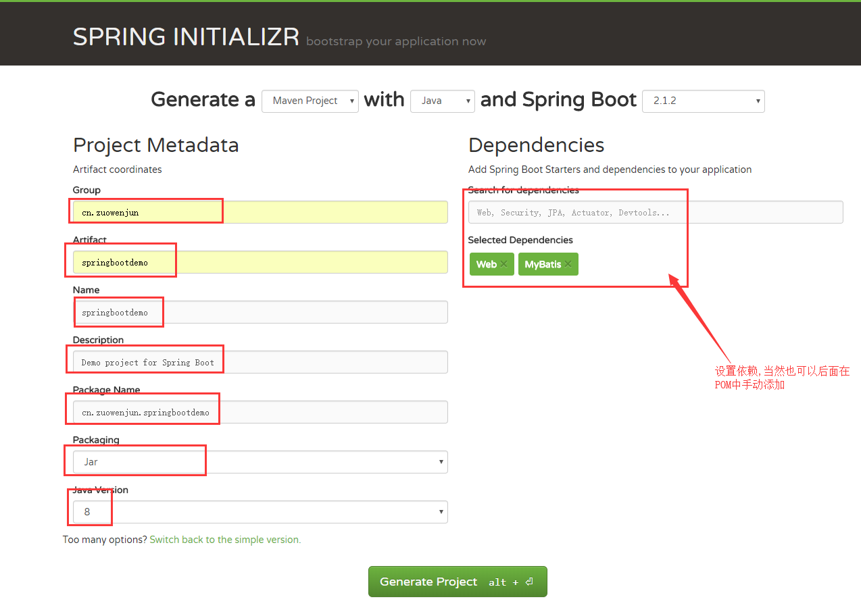Click the Dependencies heading
The height and width of the screenshot is (616, 861).
pyautogui.click(x=537, y=145)
